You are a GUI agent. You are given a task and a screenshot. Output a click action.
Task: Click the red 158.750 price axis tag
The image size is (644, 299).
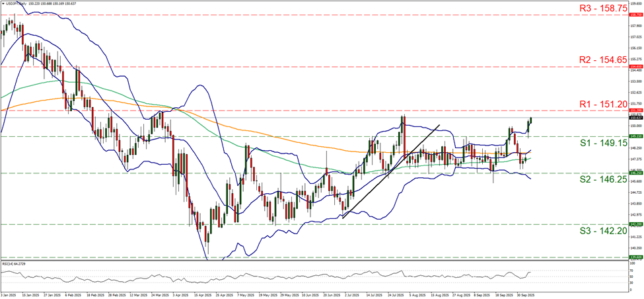pyautogui.click(x=633, y=15)
